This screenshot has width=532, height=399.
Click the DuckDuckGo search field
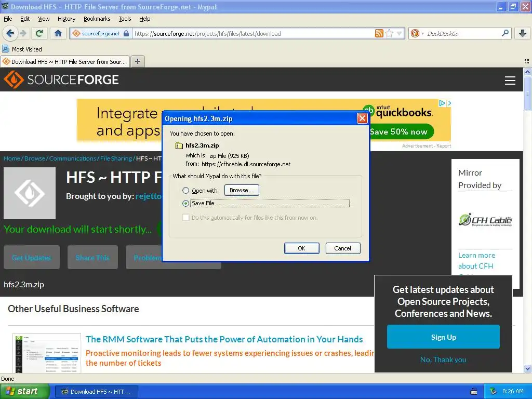(463, 33)
